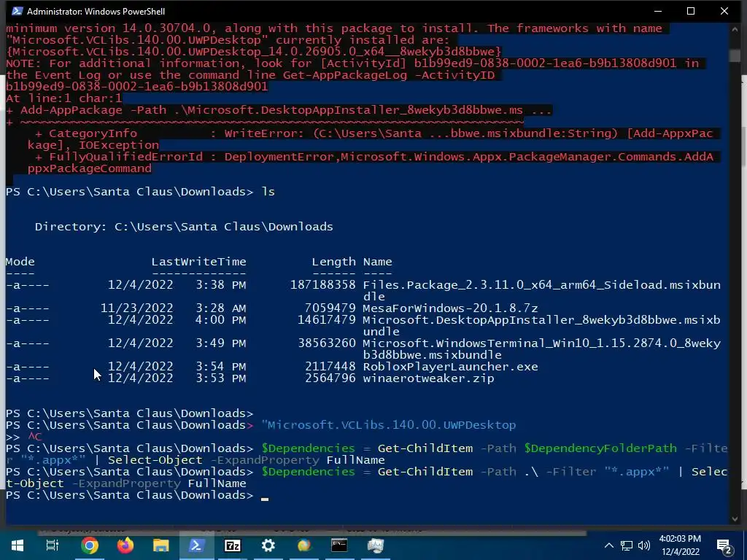Image resolution: width=747 pixels, height=560 pixels.
Task: Click the PowerShell icon in the title bar
Action: [17, 11]
